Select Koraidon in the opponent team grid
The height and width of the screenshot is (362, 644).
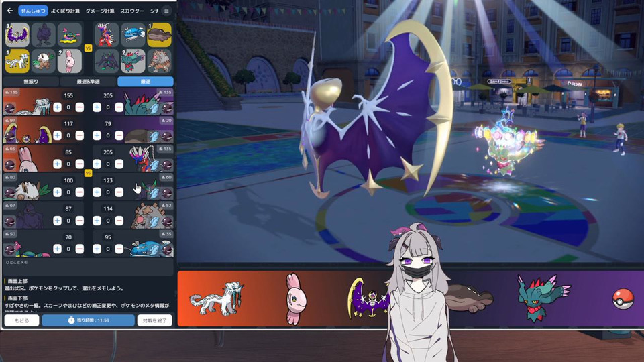[x=107, y=34]
